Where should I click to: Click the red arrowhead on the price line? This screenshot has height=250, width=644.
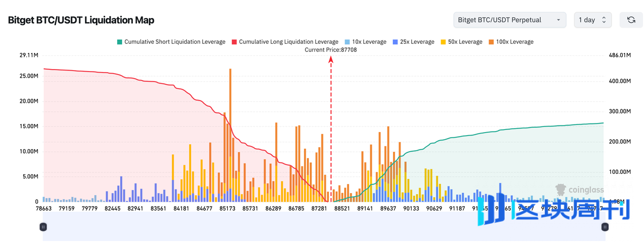pyautogui.click(x=331, y=59)
